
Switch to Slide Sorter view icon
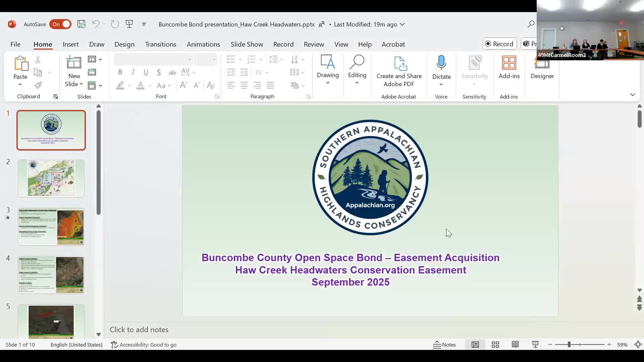[x=495, y=345]
